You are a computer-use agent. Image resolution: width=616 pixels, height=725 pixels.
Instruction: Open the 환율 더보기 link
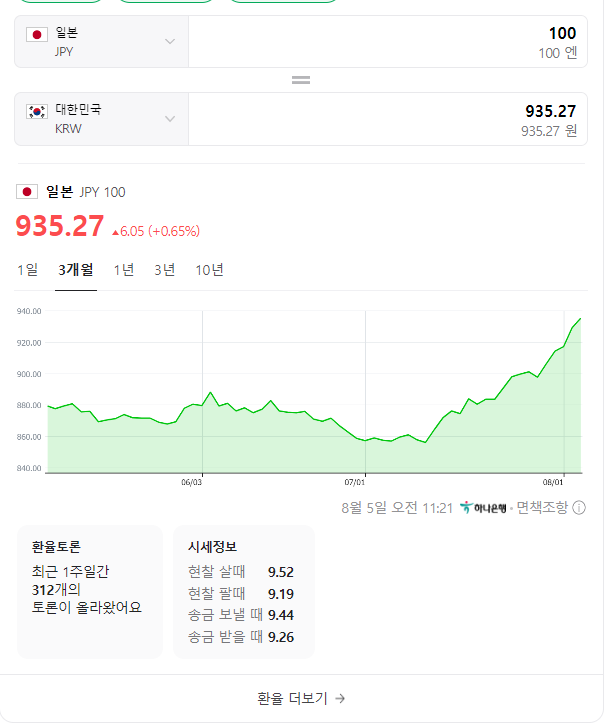(x=300, y=699)
